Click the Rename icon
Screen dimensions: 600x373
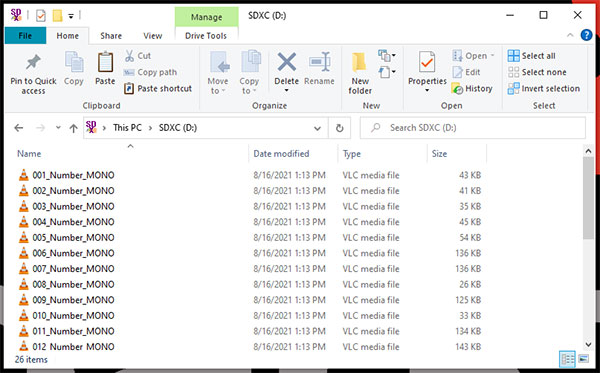click(320, 62)
